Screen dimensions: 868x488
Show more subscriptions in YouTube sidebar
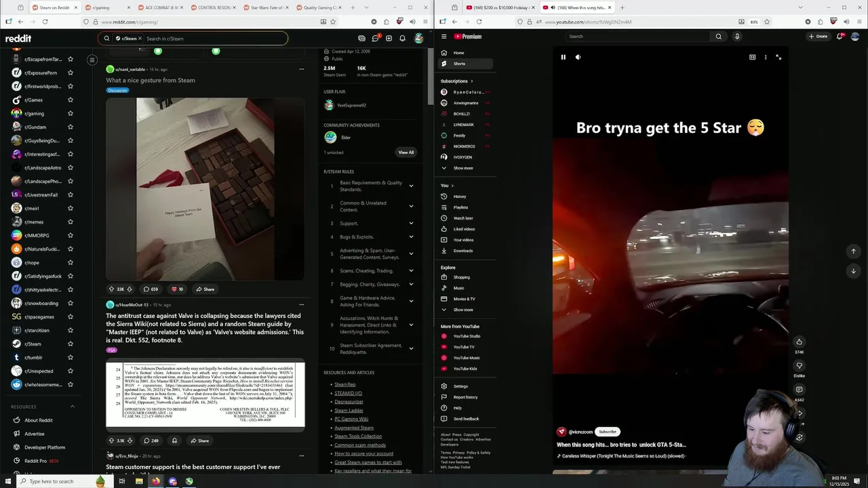[x=463, y=168]
